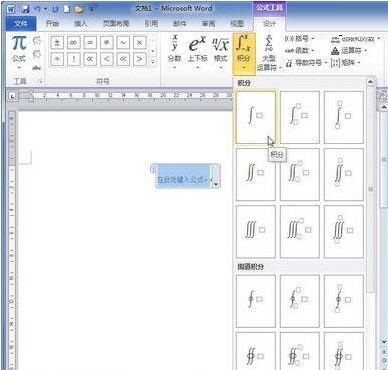Screen dimensions: 388x370
Task: Open the 矩阵 (Matrix) dropdown
Action: (345, 63)
